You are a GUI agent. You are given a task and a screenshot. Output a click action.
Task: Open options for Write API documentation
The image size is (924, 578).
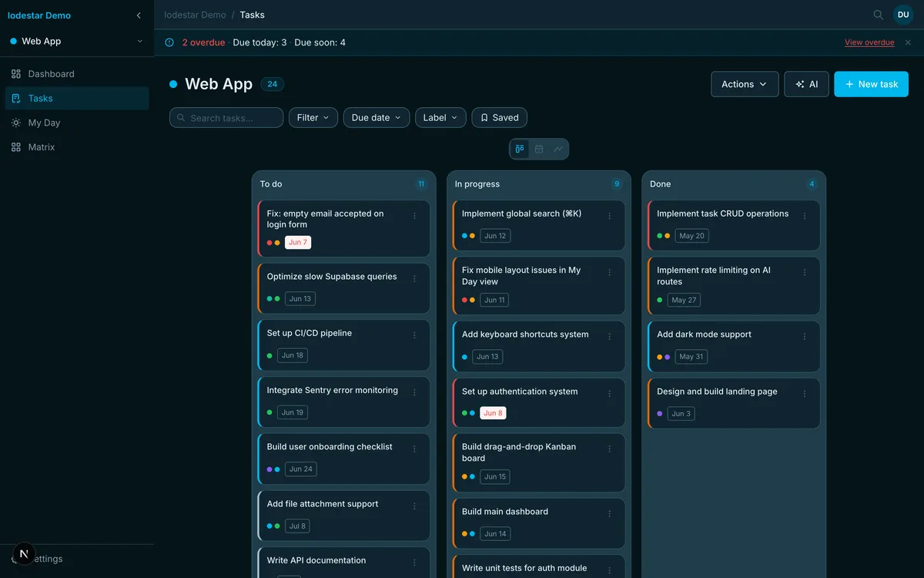(414, 563)
